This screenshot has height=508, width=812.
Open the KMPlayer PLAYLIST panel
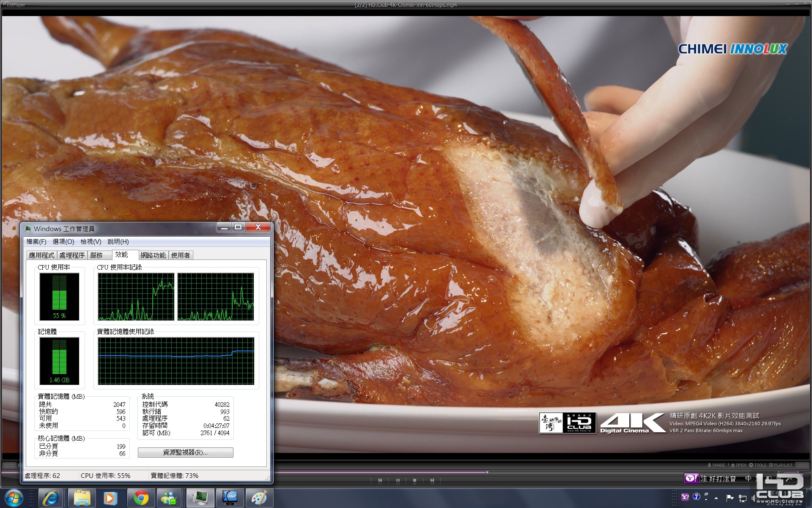781,465
